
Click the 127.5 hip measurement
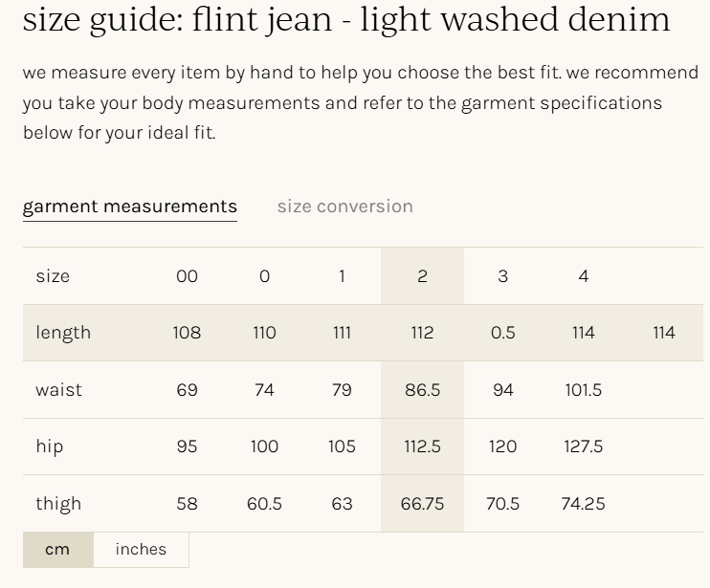(x=583, y=446)
